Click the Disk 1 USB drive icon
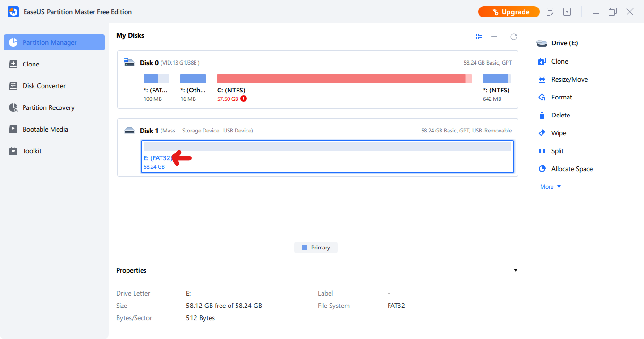The image size is (644, 339). click(129, 130)
